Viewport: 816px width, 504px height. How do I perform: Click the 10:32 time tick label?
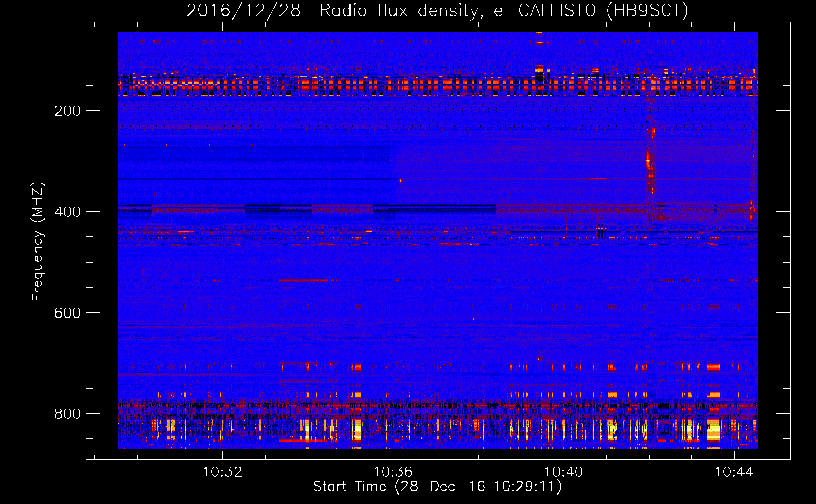(222, 472)
